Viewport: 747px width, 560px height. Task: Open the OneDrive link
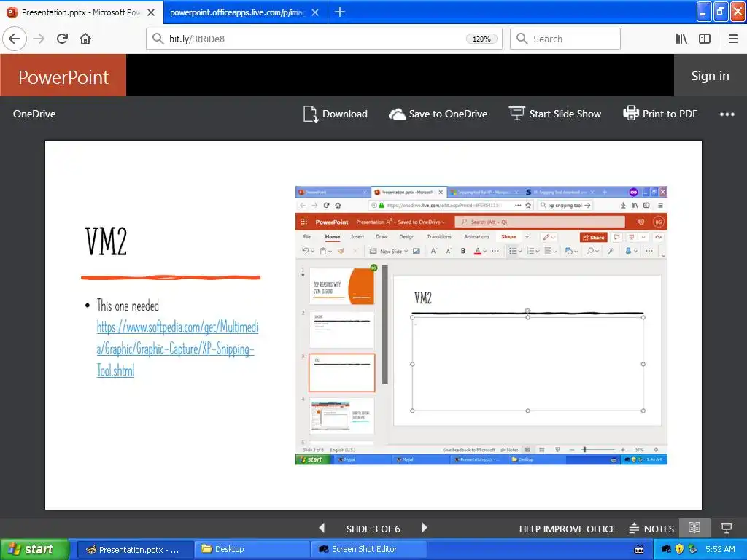point(34,114)
